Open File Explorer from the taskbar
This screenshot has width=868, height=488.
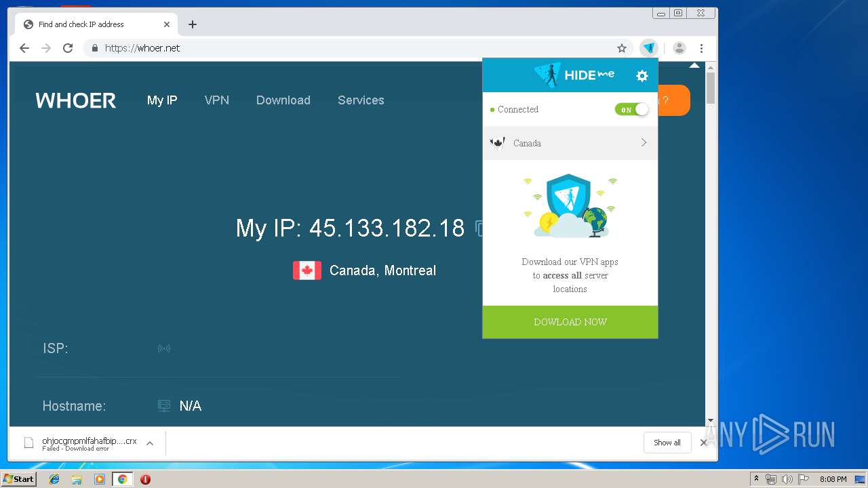[x=77, y=479]
